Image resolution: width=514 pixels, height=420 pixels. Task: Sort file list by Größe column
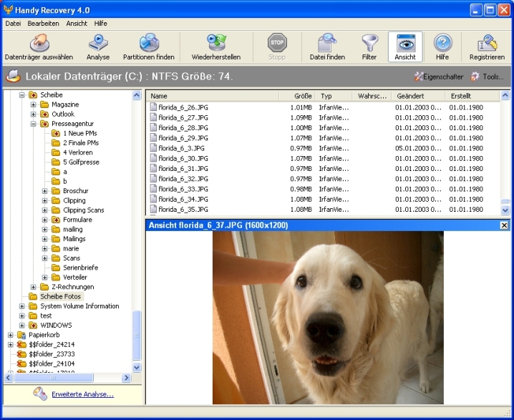click(x=303, y=96)
